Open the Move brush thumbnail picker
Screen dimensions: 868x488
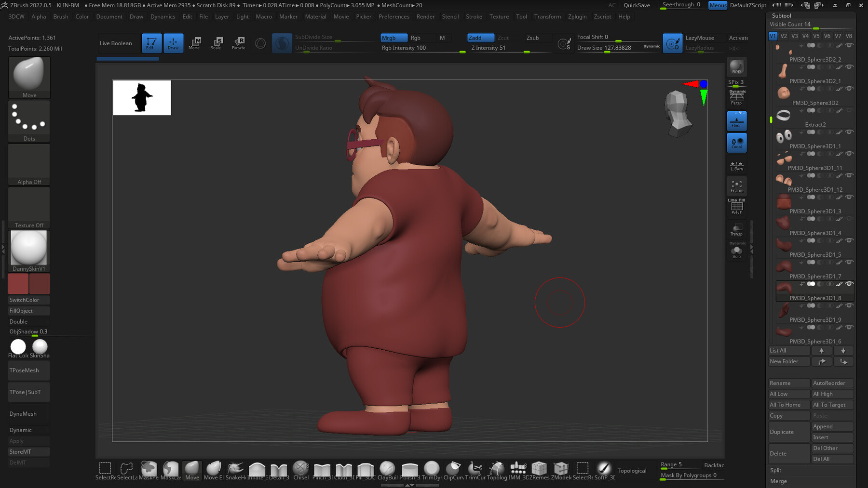(x=29, y=78)
